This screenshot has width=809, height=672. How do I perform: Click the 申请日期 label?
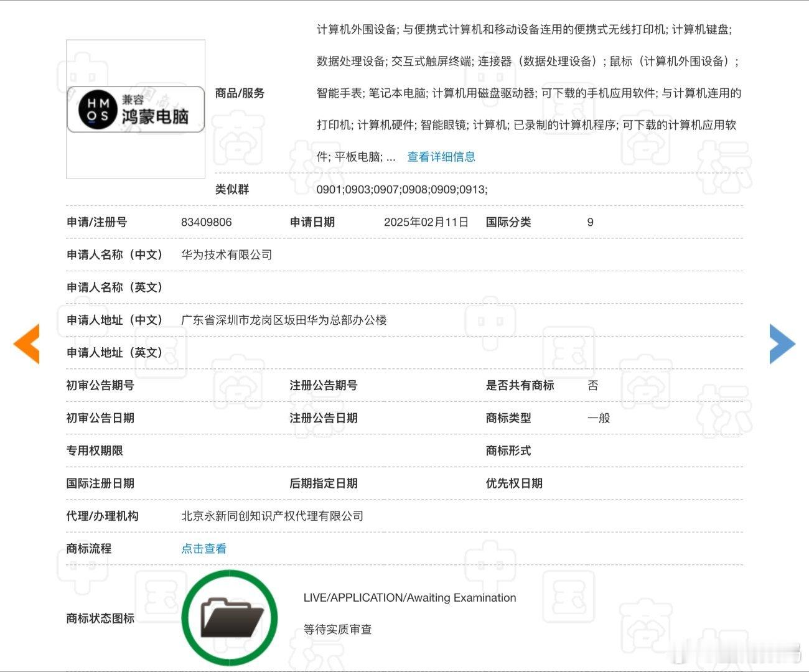312,222
